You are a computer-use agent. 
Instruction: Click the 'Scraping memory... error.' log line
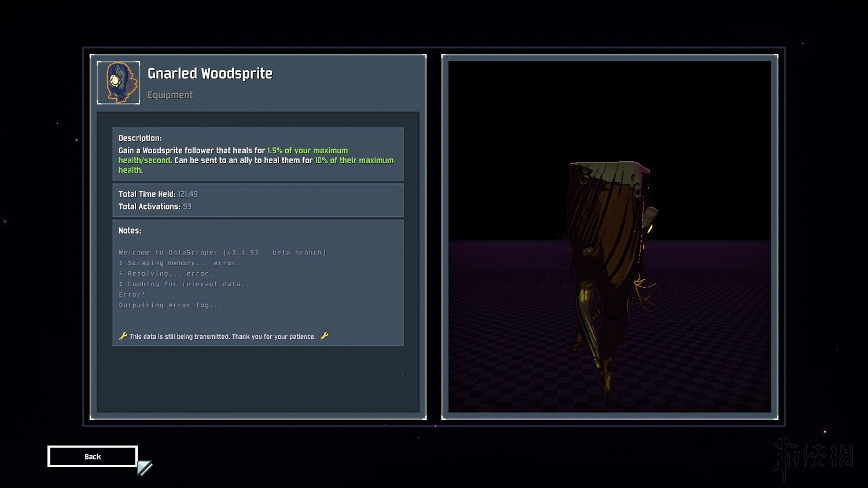[179, 263]
